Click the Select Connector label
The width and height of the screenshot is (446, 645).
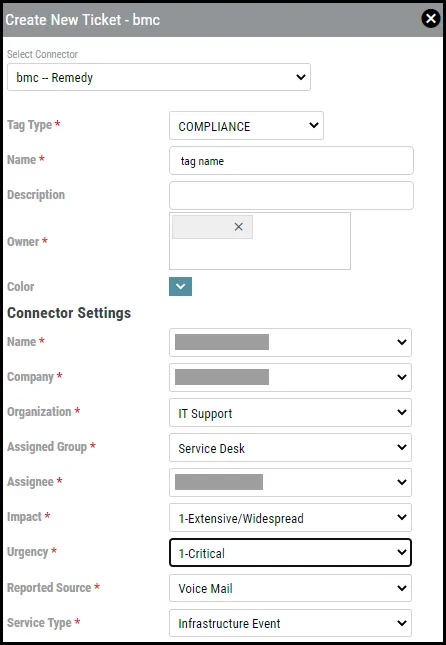(42, 54)
